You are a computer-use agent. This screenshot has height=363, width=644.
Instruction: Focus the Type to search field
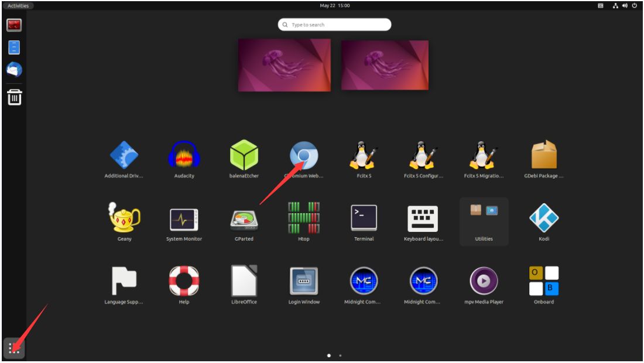pos(334,25)
